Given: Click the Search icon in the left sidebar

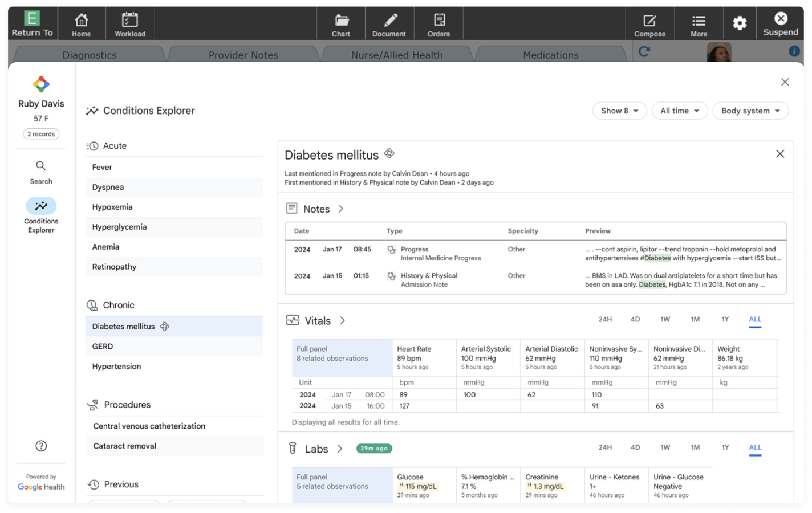Looking at the screenshot, I should click(x=40, y=166).
